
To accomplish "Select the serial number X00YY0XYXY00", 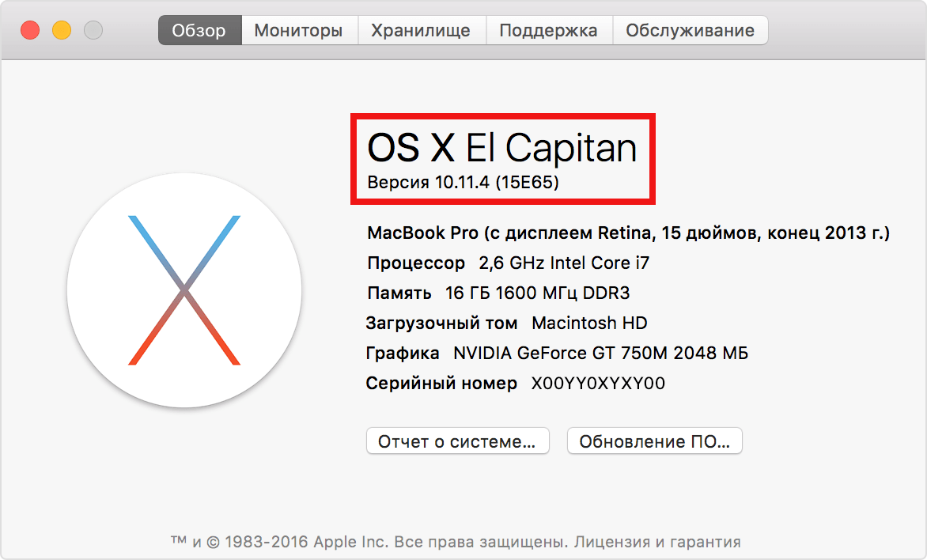I will pos(598,384).
